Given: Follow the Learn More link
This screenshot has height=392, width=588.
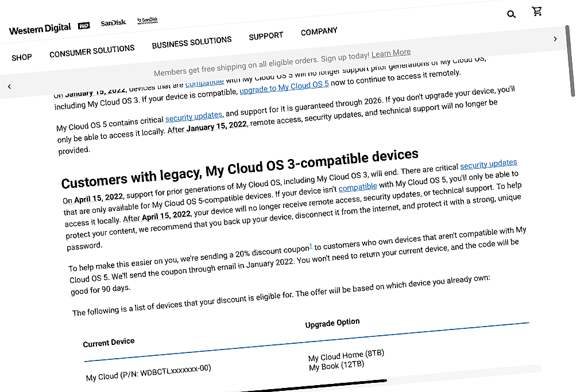Looking at the screenshot, I should click(x=391, y=53).
